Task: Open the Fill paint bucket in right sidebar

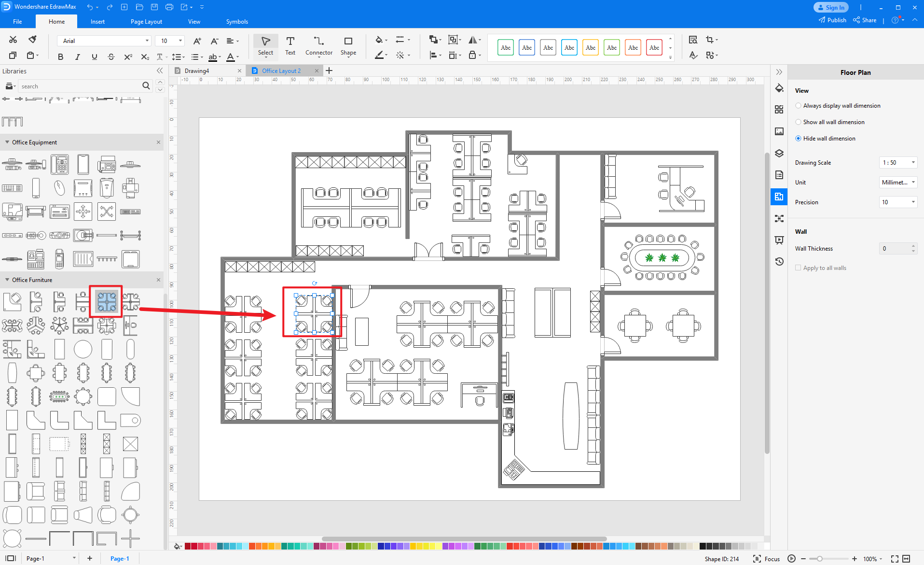Action: coord(779,88)
